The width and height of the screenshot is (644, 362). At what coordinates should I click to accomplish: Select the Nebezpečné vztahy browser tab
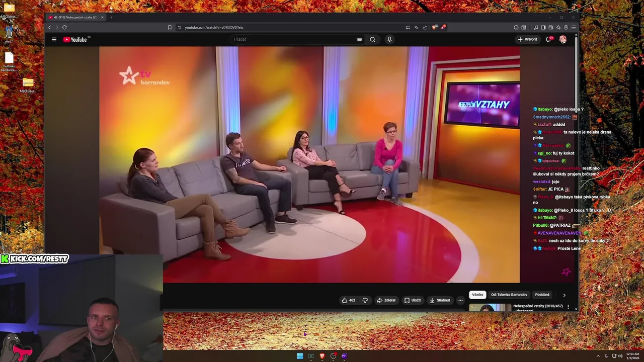[75, 17]
